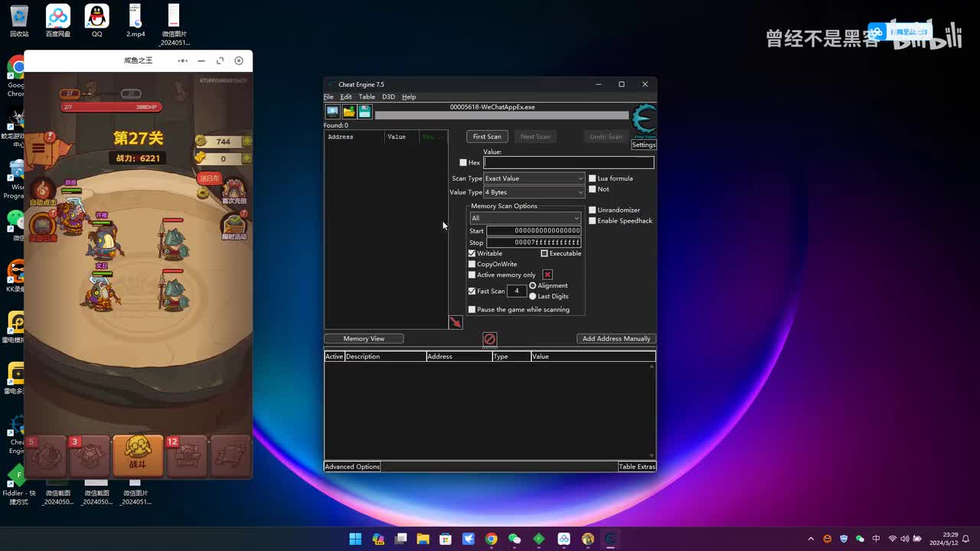Toggle the Fast Scan checkbox
Screen dimensions: 980x551
point(472,291)
